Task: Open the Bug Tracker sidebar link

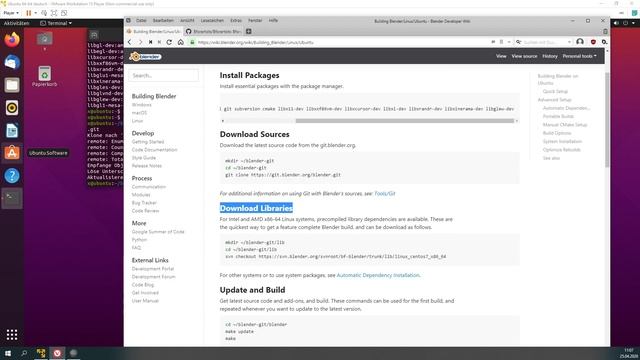Action: click(x=144, y=203)
